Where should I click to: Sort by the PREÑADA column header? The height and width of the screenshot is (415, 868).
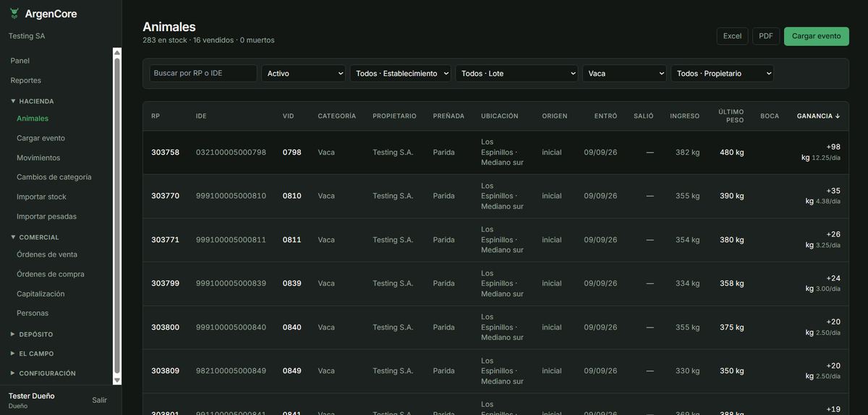tap(448, 116)
